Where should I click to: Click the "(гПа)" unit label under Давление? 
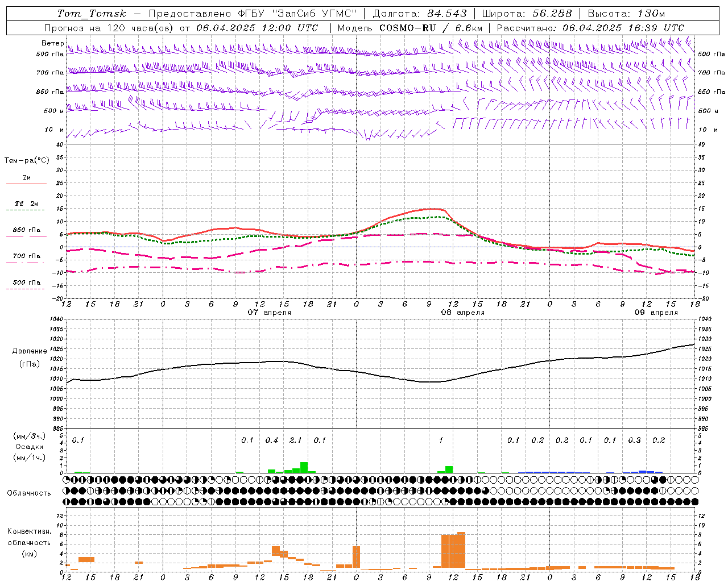click(x=30, y=364)
